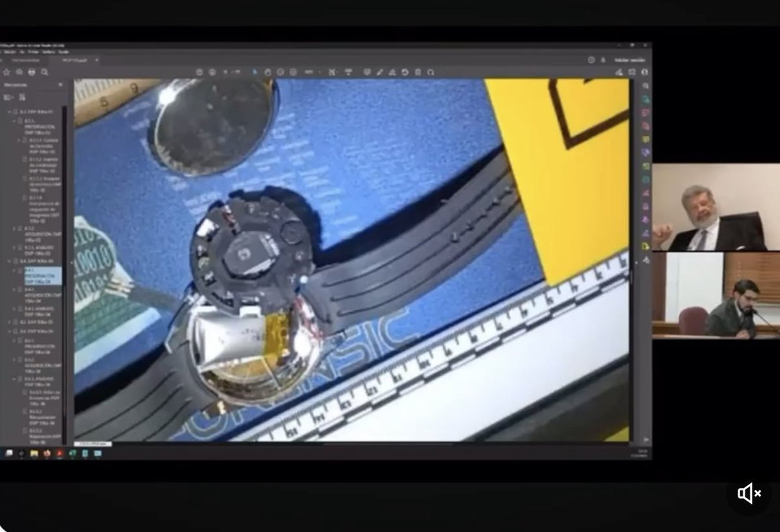Open the Ventana menu
The height and width of the screenshot is (532, 780).
pos(48,52)
